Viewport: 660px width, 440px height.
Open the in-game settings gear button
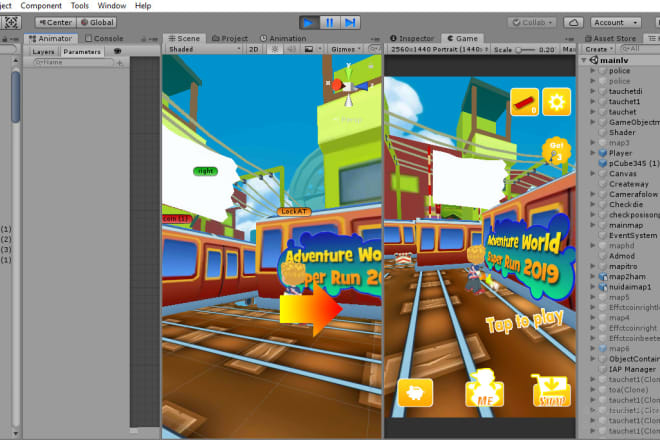(x=556, y=101)
